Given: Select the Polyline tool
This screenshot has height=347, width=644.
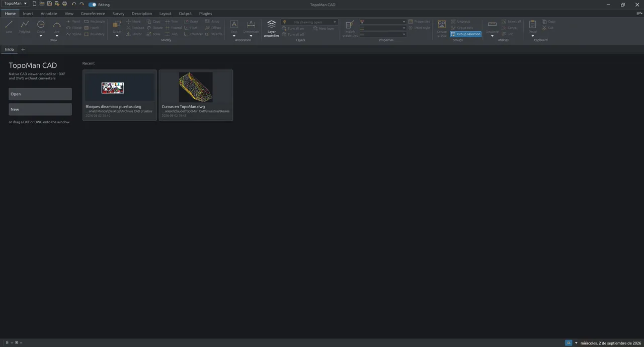Looking at the screenshot, I should pyautogui.click(x=25, y=27).
